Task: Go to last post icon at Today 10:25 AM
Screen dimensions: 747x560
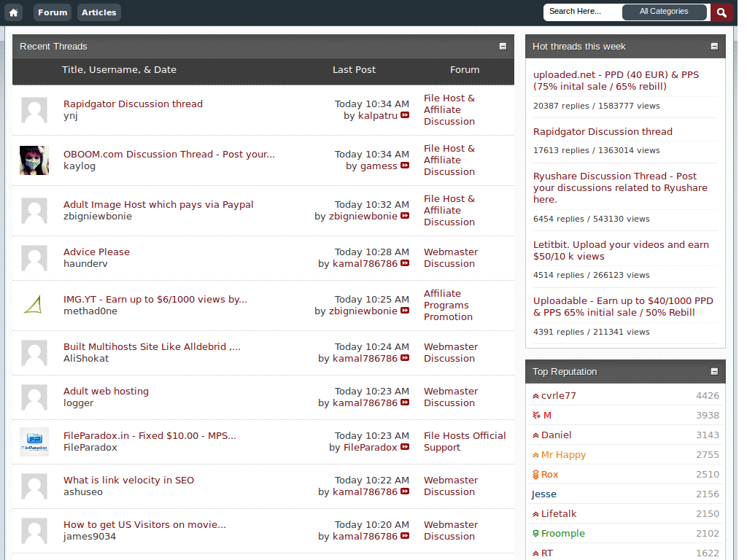Action: pos(405,311)
